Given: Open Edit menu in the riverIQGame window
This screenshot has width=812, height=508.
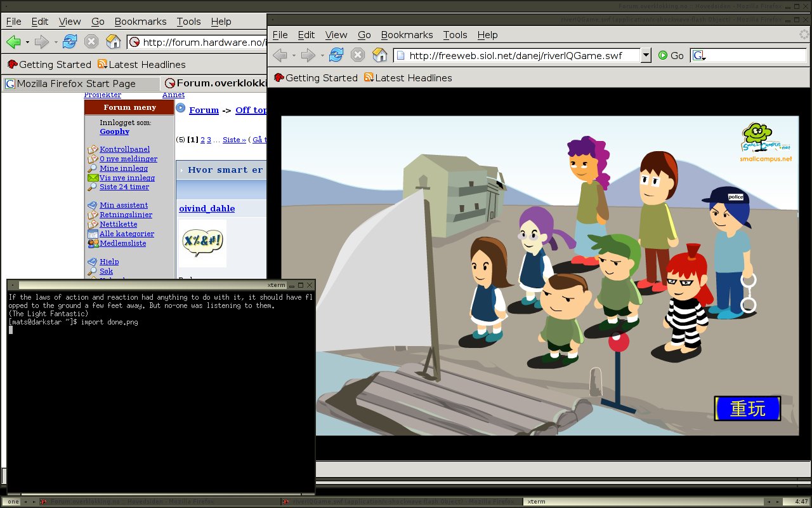Looking at the screenshot, I should point(306,35).
